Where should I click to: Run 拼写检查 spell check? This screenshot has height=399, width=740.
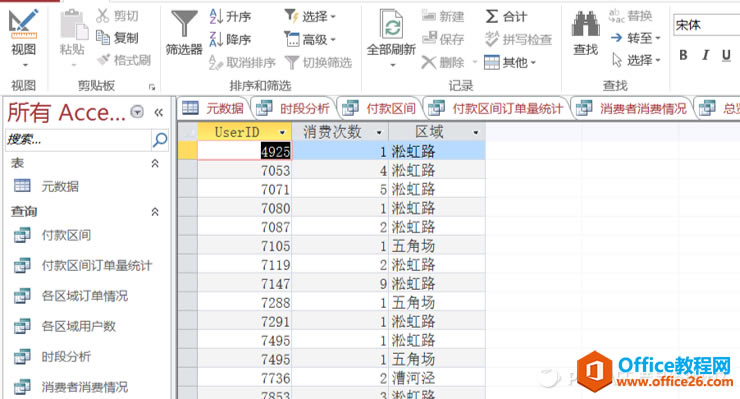[518, 39]
